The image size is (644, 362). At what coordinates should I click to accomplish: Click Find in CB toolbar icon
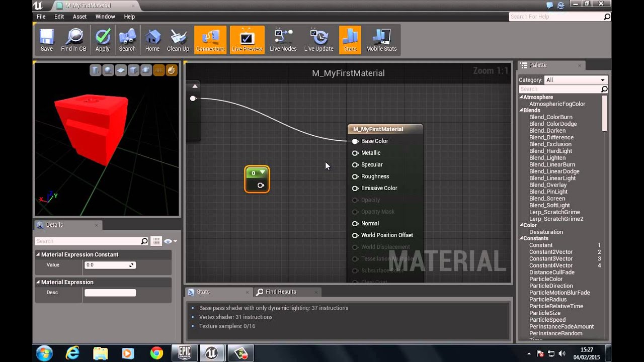(73, 40)
